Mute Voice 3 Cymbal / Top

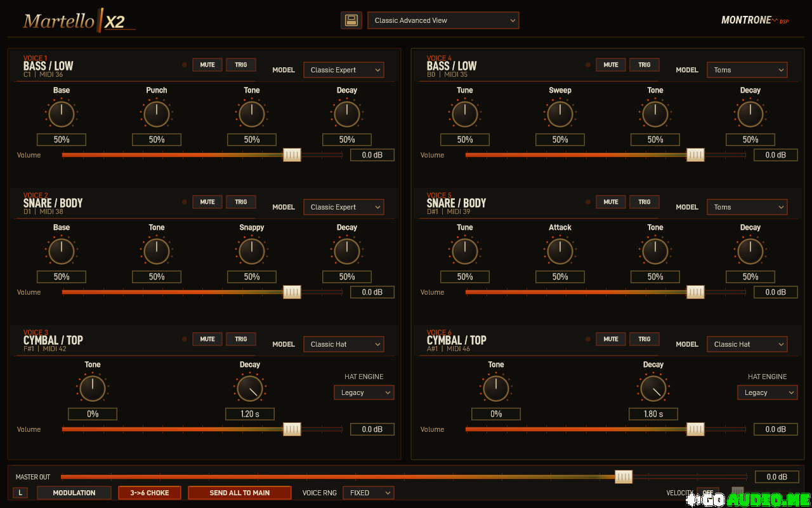(207, 339)
